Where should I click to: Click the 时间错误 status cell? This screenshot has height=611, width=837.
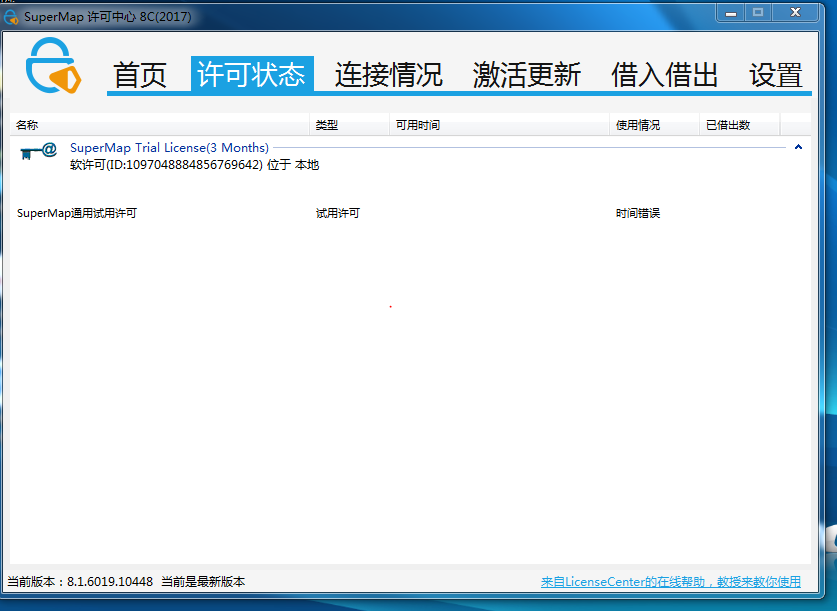point(638,213)
